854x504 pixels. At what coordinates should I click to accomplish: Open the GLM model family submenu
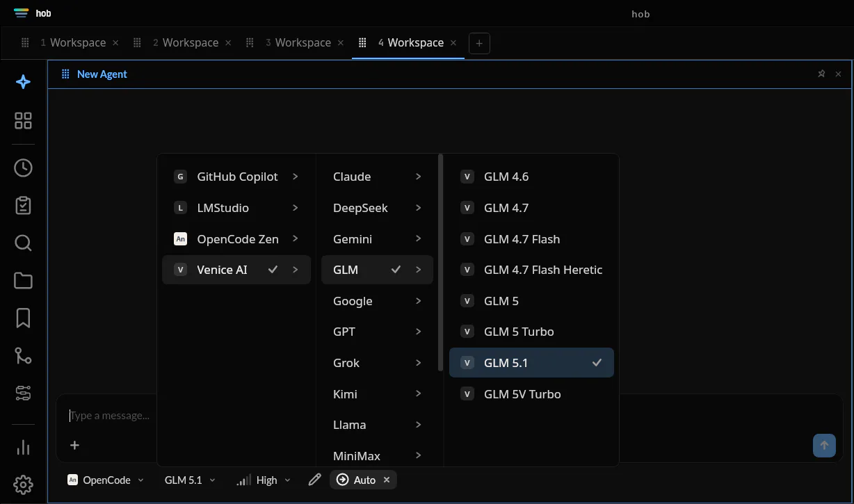(377, 270)
